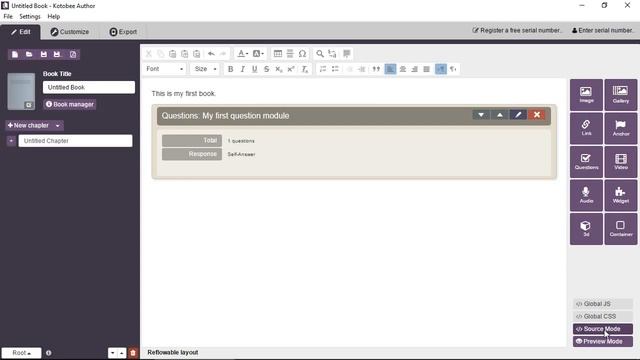640x360 pixels.
Task: Toggle left text alignment
Action: click(x=390, y=69)
